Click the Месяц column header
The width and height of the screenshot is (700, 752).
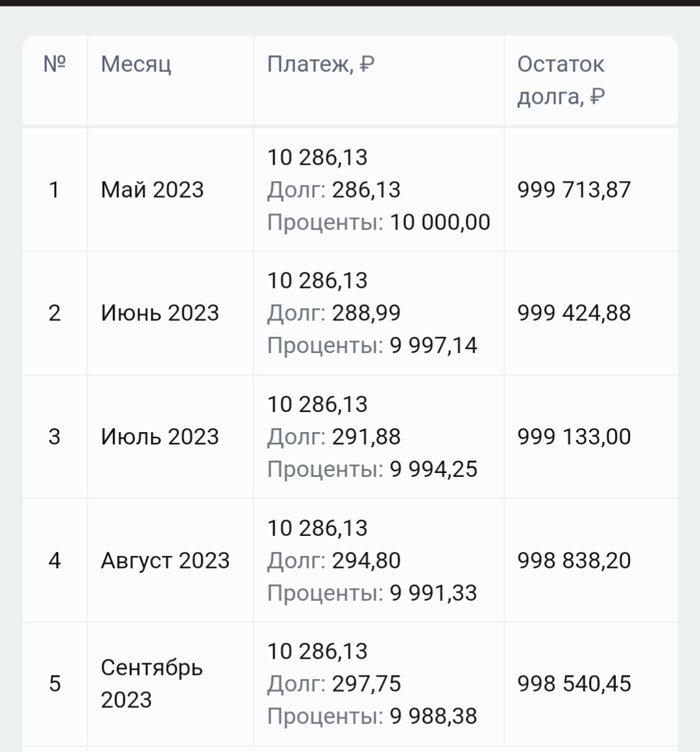(x=136, y=64)
